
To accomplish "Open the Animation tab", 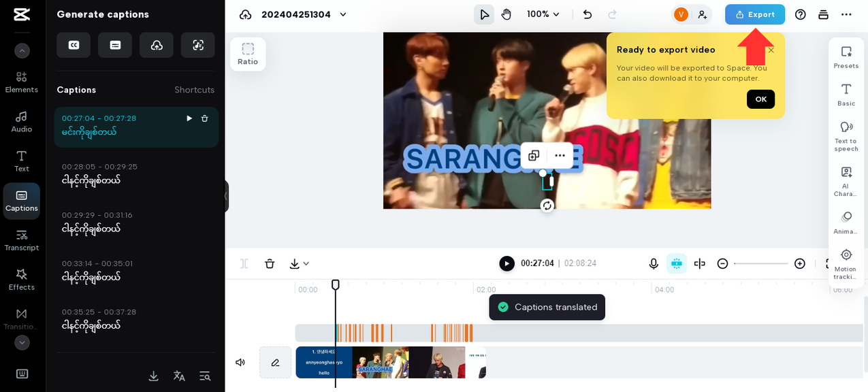I will (x=846, y=223).
